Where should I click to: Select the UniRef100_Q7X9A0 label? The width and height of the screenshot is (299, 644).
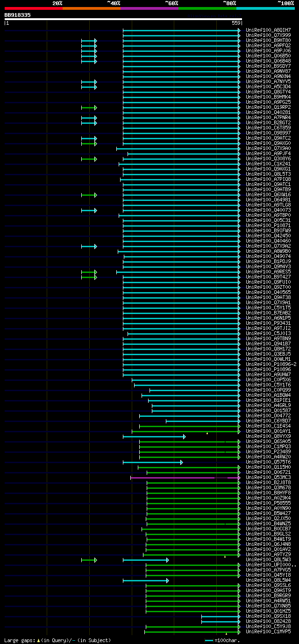coord(269,148)
